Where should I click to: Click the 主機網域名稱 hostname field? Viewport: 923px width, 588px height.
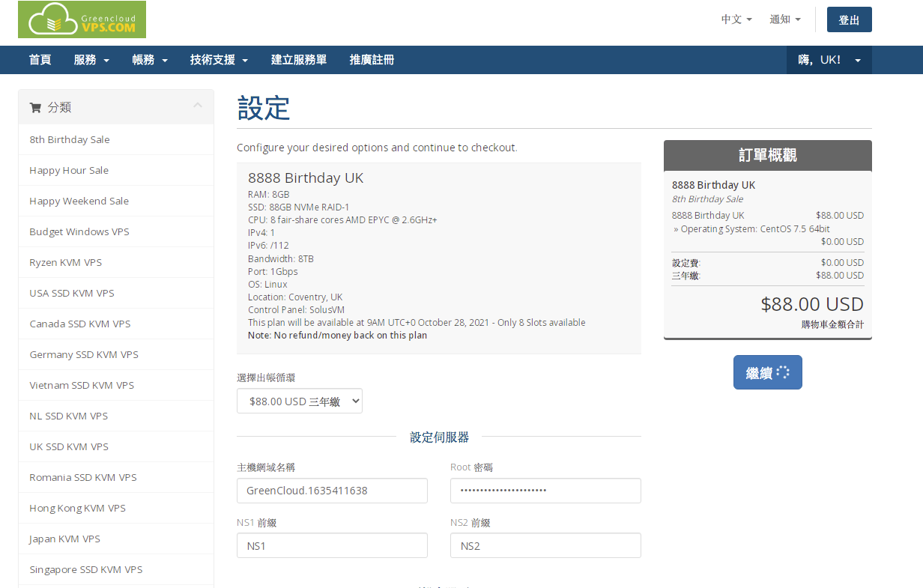point(332,491)
